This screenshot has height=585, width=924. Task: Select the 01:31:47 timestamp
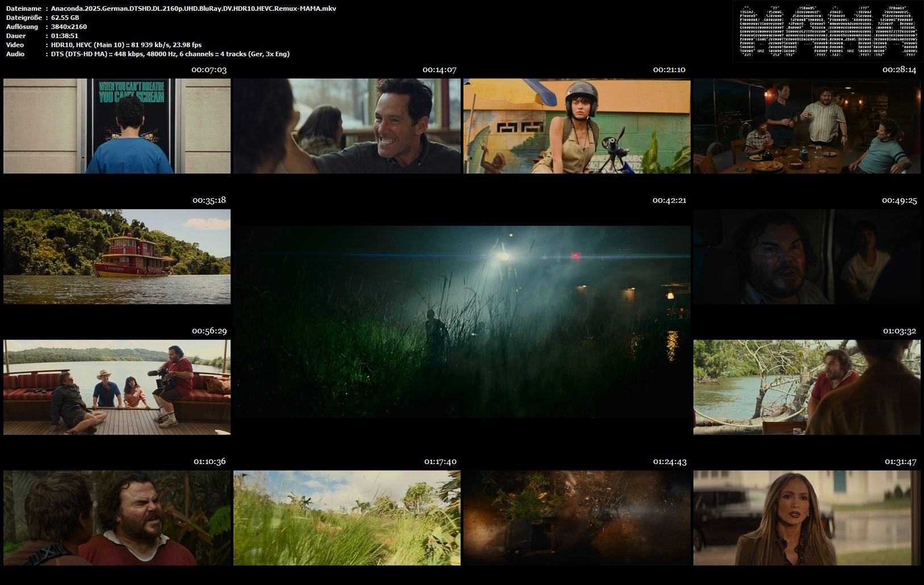pyautogui.click(x=900, y=462)
